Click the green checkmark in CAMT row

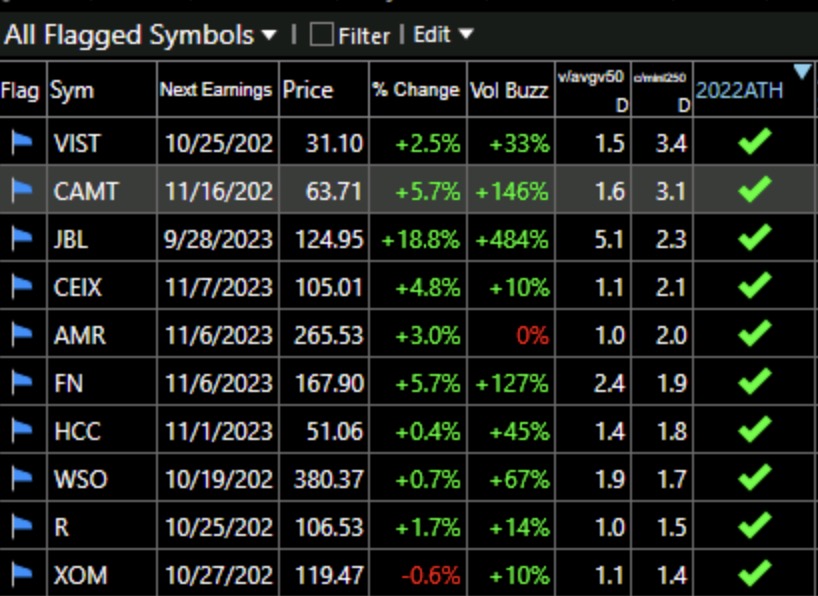click(755, 189)
